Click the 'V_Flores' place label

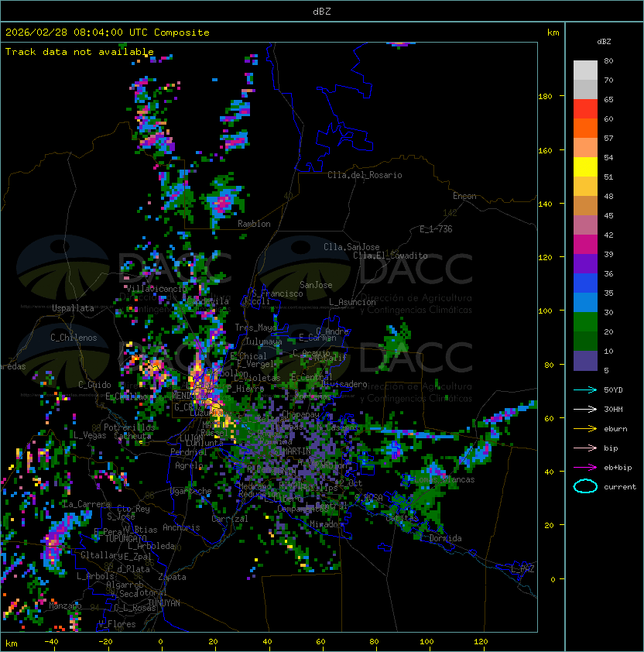pyautogui.click(x=117, y=624)
